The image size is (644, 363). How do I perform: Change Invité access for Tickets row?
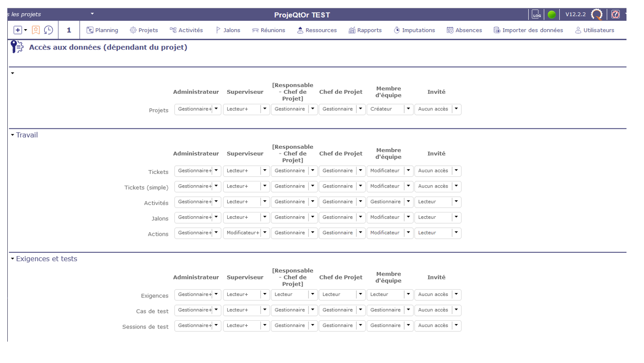(456, 171)
